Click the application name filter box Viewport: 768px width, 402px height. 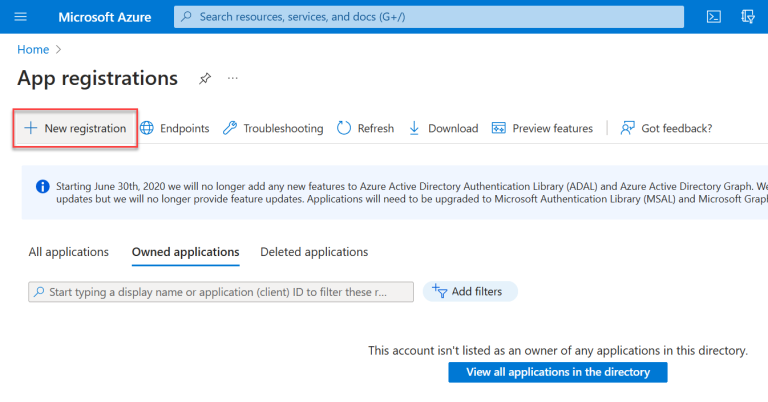click(221, 291)
